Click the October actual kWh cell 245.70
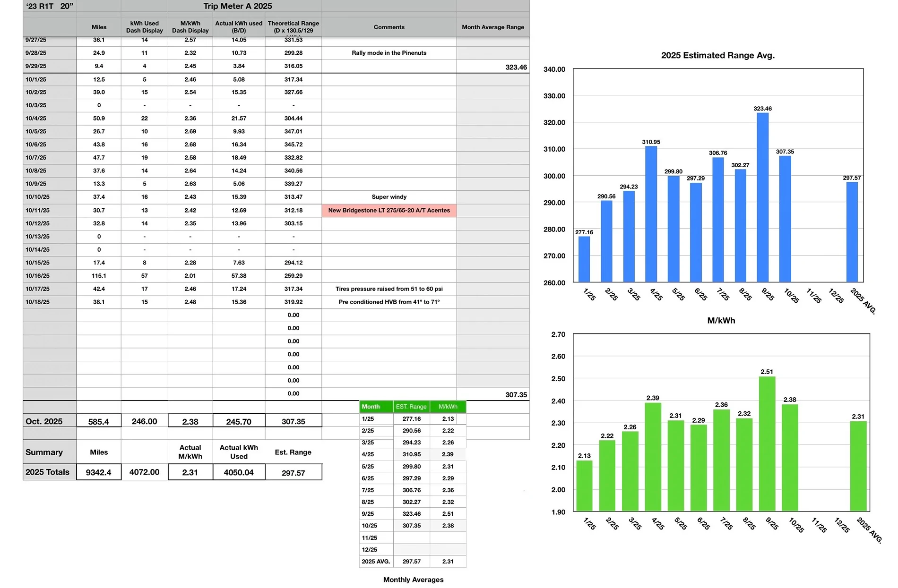The image size is (898, 588). [x=239, y=421]
